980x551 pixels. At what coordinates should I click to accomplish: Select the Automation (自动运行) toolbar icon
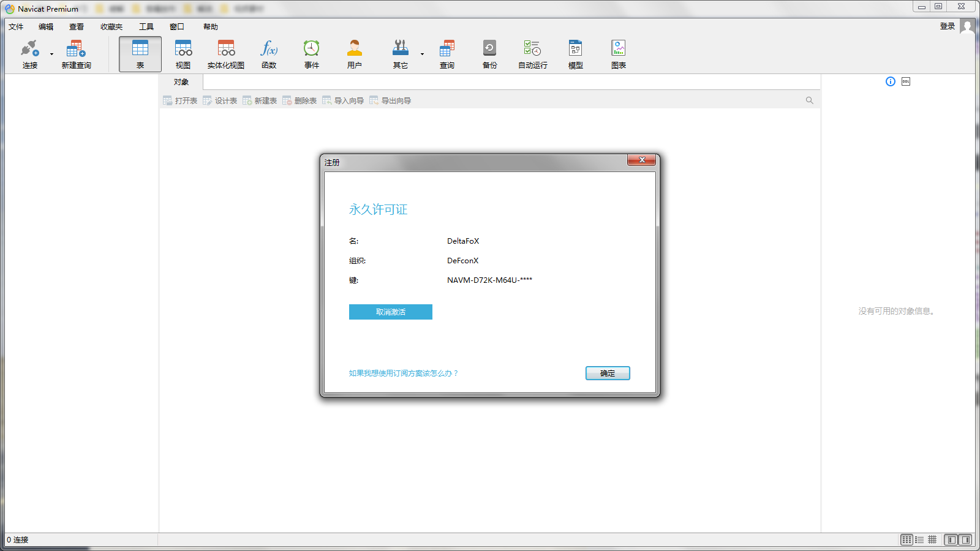click(533, 54)
